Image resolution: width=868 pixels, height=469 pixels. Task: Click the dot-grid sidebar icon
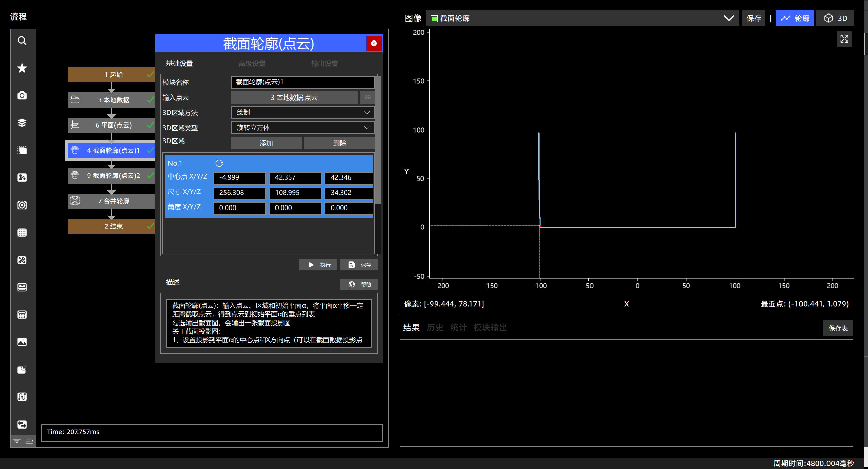click(x=22, y=232)
